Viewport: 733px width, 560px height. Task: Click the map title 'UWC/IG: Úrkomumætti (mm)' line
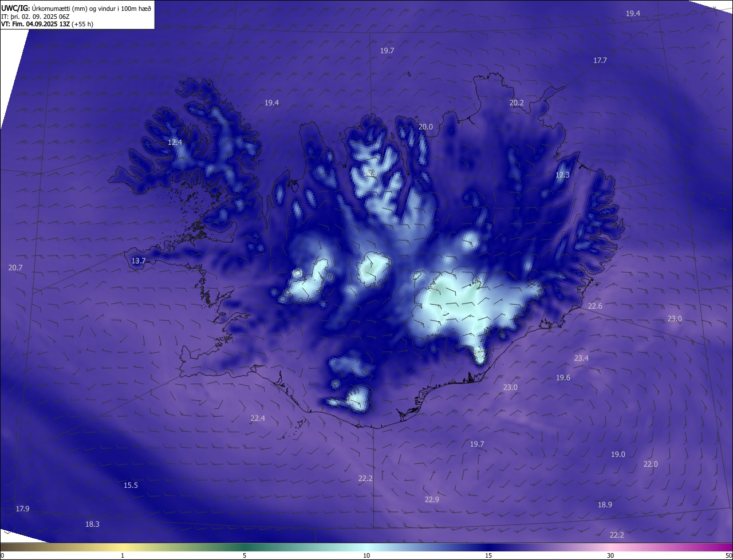(x=76, y=9)
